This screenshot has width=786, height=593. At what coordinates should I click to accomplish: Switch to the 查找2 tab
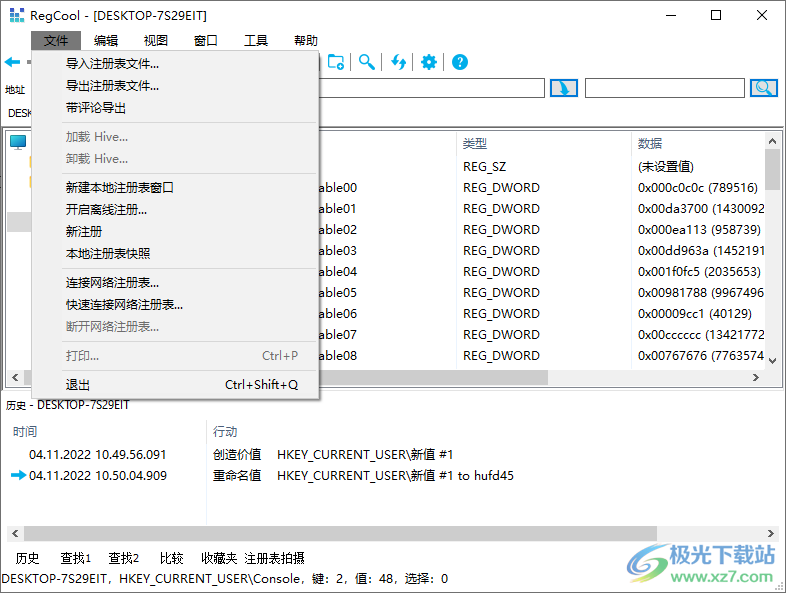123,558
